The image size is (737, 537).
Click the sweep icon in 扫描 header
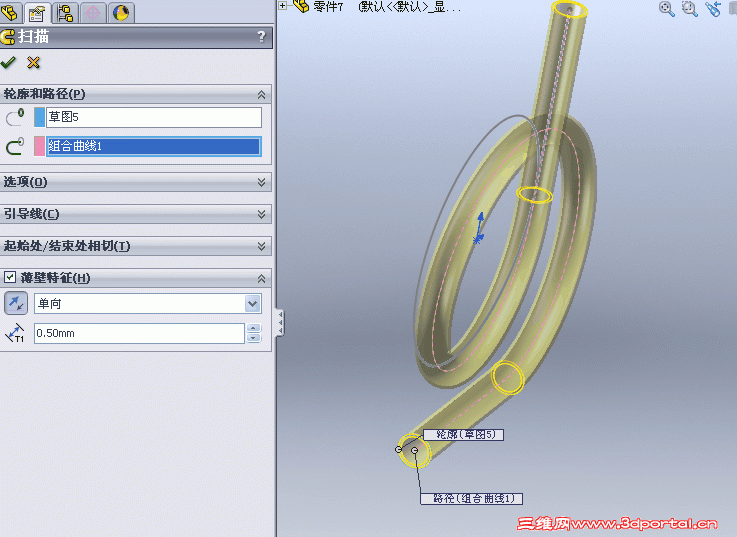[8, 37]
